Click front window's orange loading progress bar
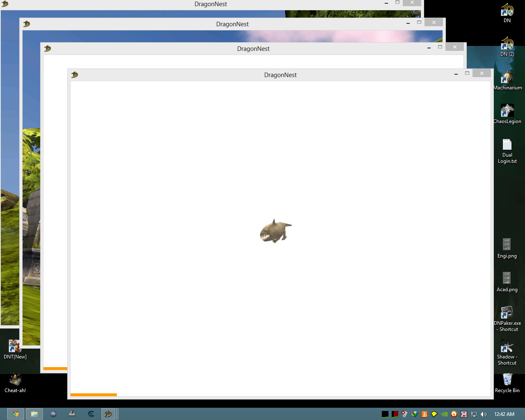 [94, 395]
